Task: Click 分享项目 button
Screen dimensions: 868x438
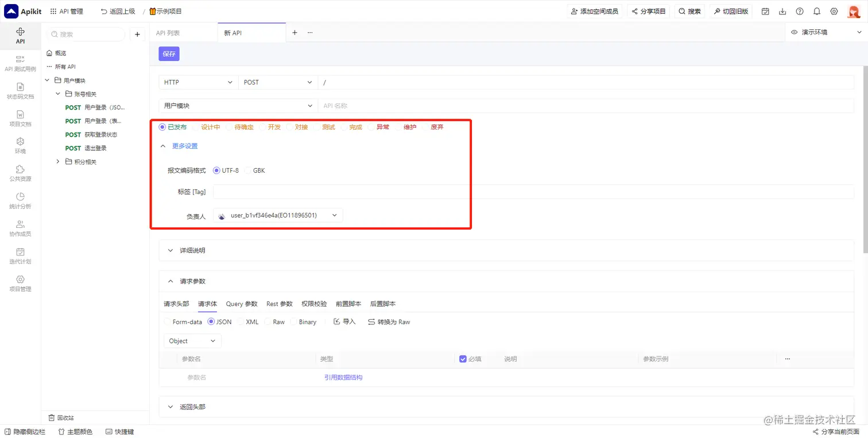Action: tap(649, 11)
